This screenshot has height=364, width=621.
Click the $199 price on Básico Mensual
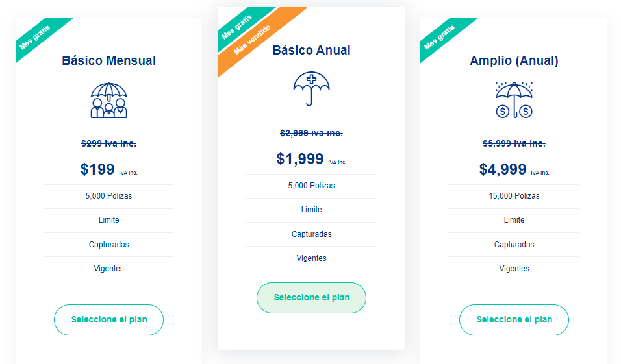point(97,169)
